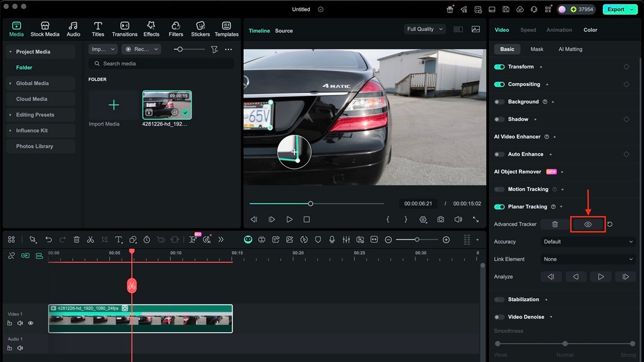The height and width of the screenshot is (362, 644).
Task: Switch to the AI Matting tab
Action: pos(570,49)
